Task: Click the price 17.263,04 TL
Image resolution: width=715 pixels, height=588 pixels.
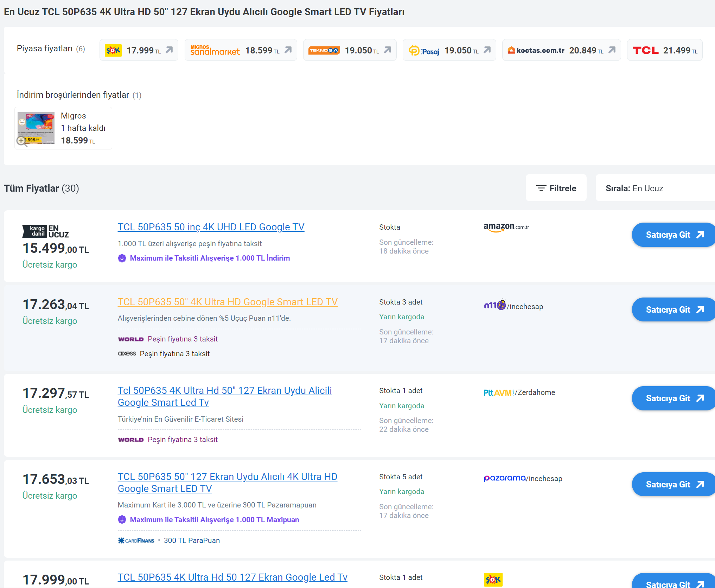Action: point(56,305)
